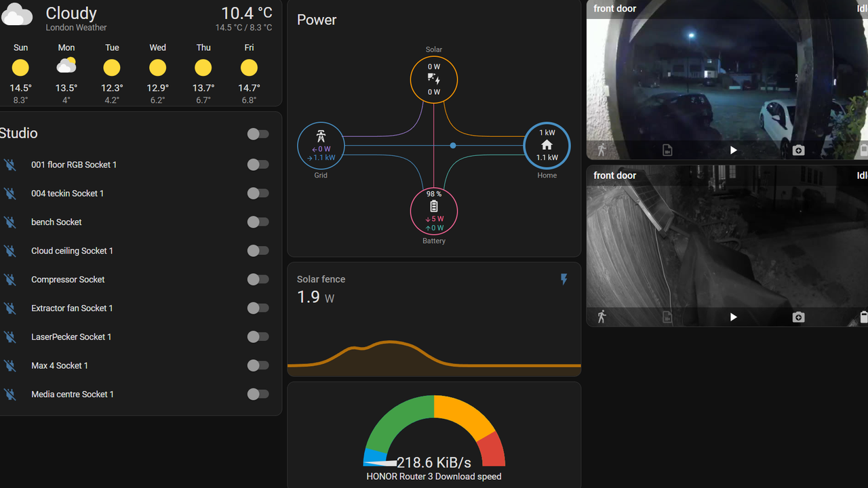Enable the 004 teckin Socket 1 toggle
This screenshot has height=488, width=868.
click(258, 193)
